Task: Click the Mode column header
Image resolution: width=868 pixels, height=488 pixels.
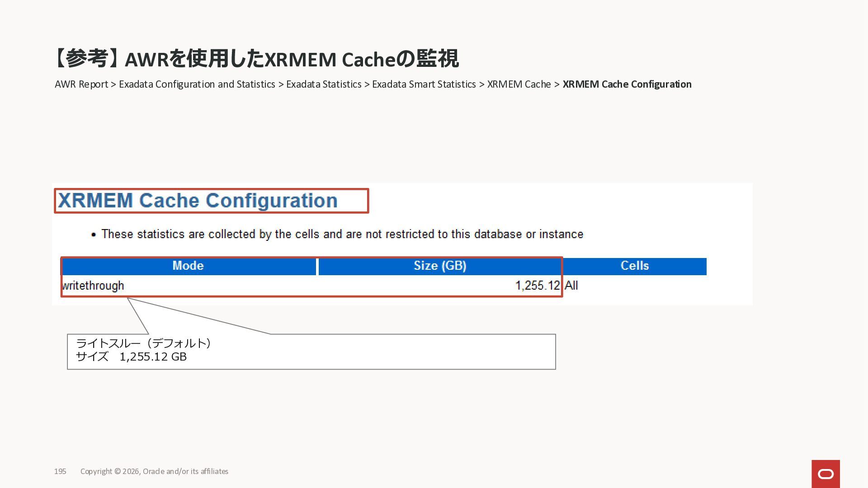Action: (x=188, y=266)
